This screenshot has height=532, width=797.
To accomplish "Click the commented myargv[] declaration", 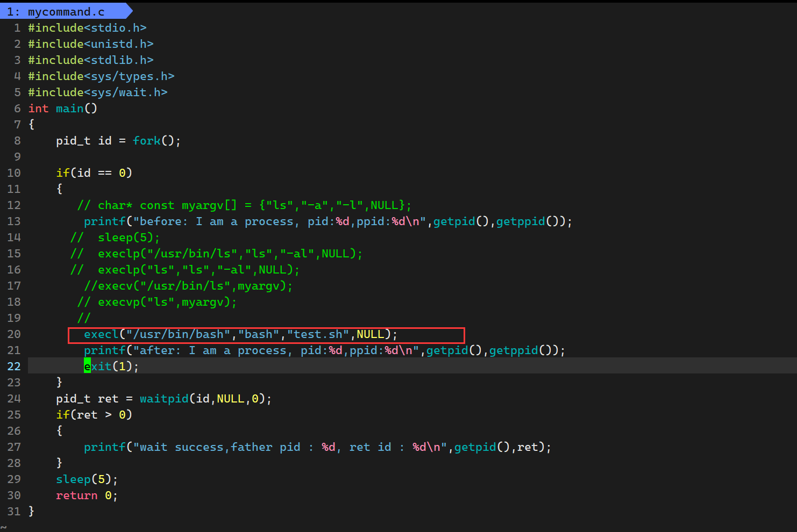I will [245, 205].
